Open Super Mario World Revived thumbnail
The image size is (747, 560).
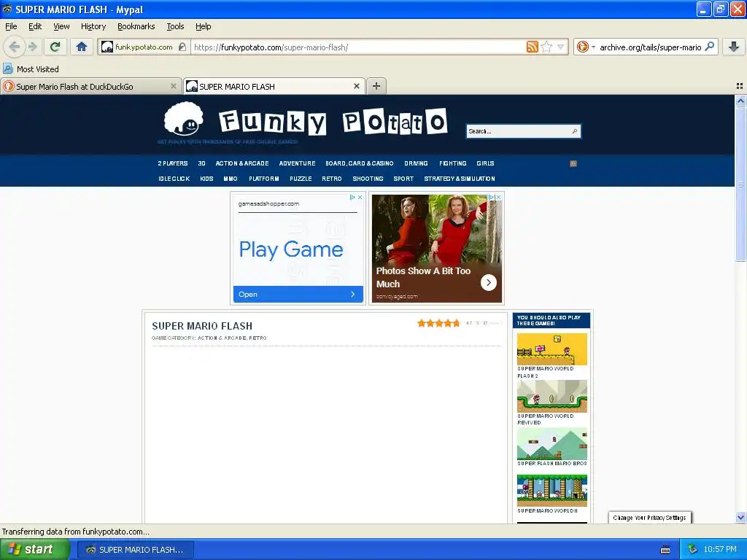[x=551, y=396]
